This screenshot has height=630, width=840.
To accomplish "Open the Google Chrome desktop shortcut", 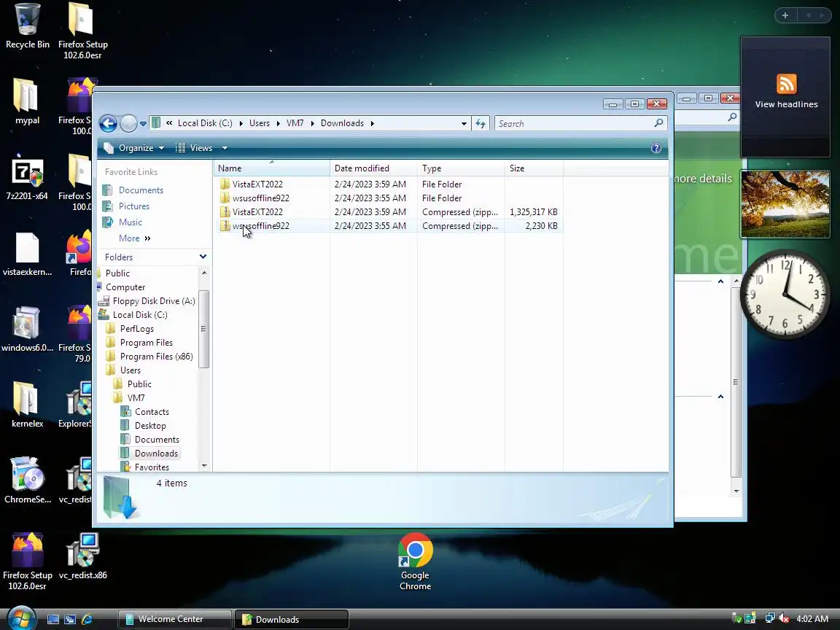I will [415, 561].
